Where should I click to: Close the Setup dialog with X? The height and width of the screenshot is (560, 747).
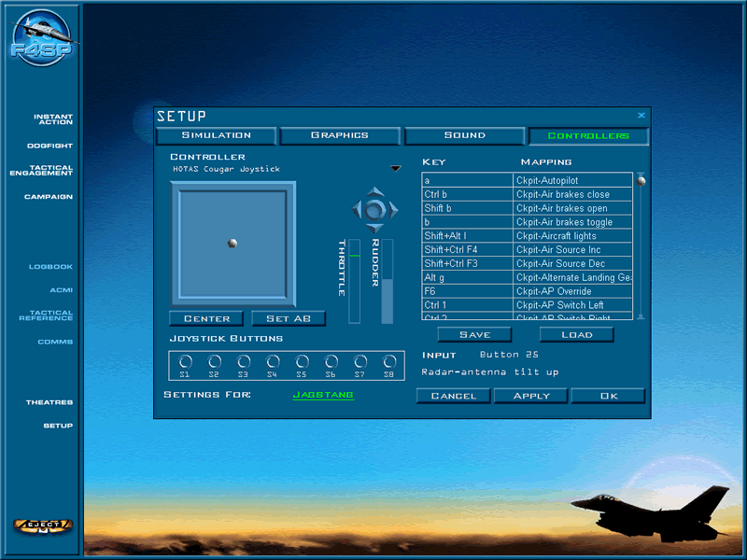click(641, 116)
